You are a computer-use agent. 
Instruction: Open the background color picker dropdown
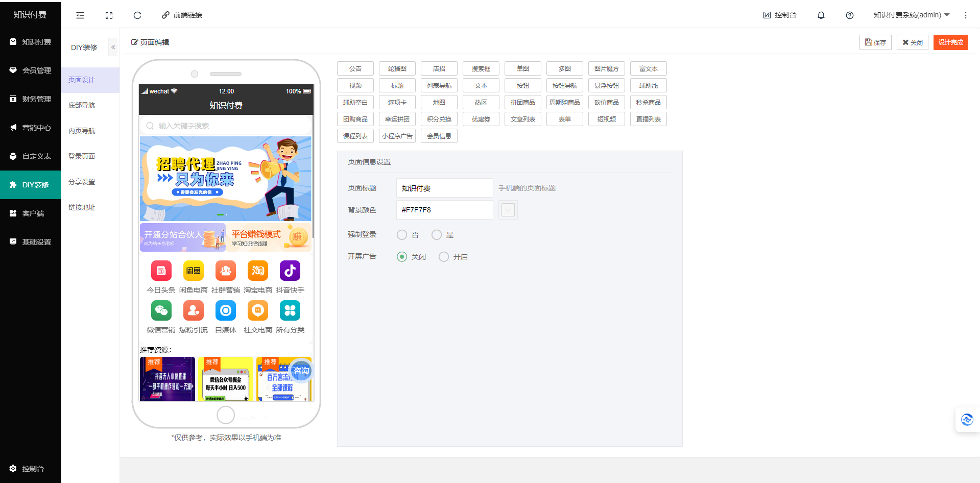[x=508, y=210]
